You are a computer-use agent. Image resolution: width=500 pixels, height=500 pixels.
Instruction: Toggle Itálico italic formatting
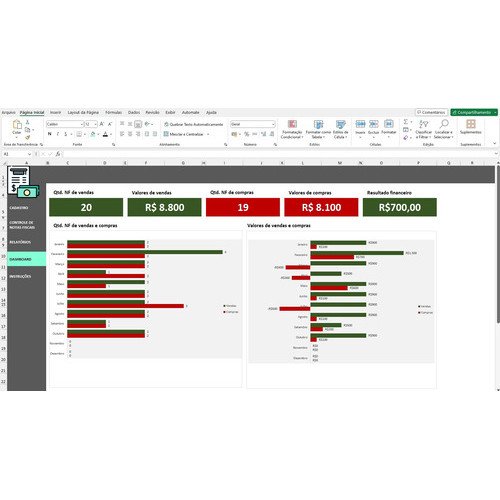click(58, 134)
